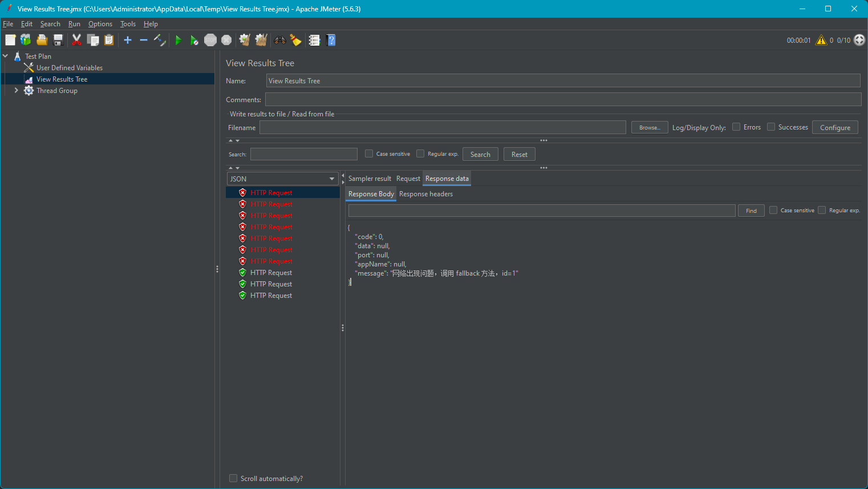Click the Clear All results icon
Image resolution: width=868 pixels, height=489 pixels.
tap(261, 40)
